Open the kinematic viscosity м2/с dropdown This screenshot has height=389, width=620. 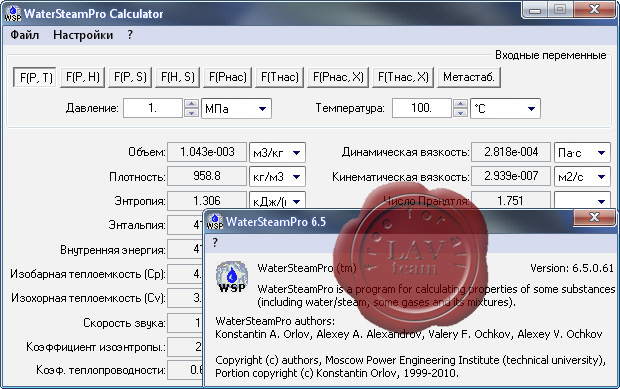(582, 177)
